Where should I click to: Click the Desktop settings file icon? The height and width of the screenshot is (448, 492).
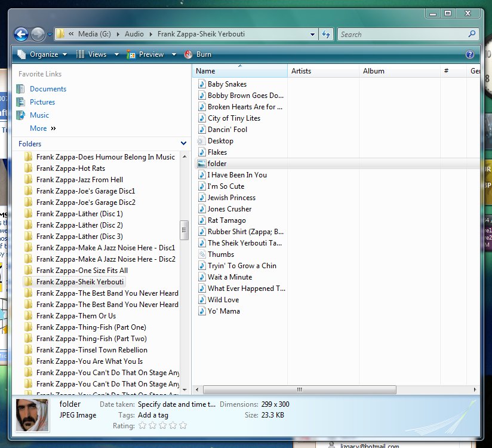[201, 140]
